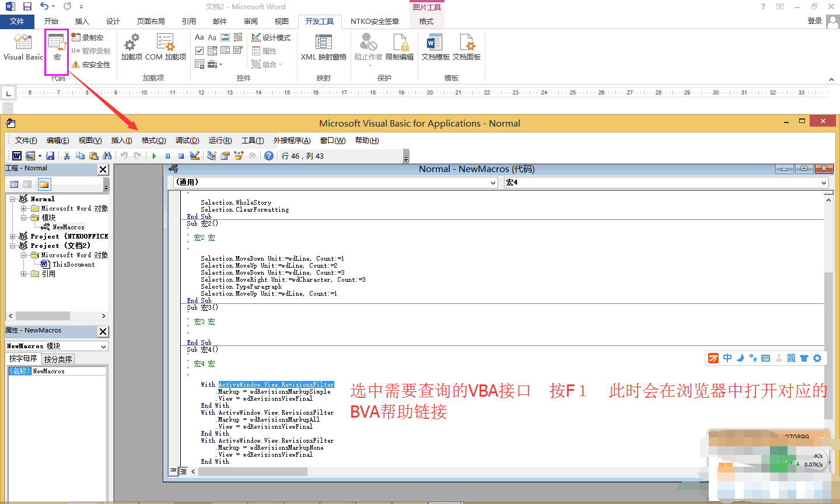This screenshot has height=504, width=840.
Task: Collapse the 模块 folder node
Action: [x=23, y=218]
